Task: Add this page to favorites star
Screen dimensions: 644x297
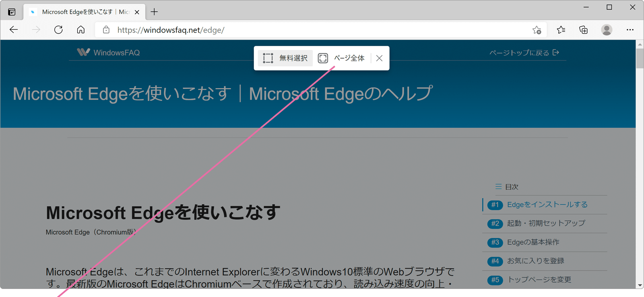Action: pos(537,30)
